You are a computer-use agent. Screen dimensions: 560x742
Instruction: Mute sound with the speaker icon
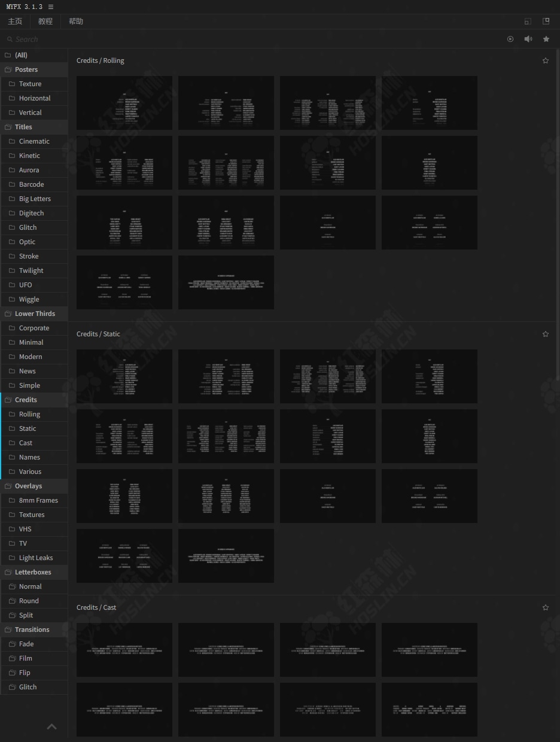tap(528, 39)
